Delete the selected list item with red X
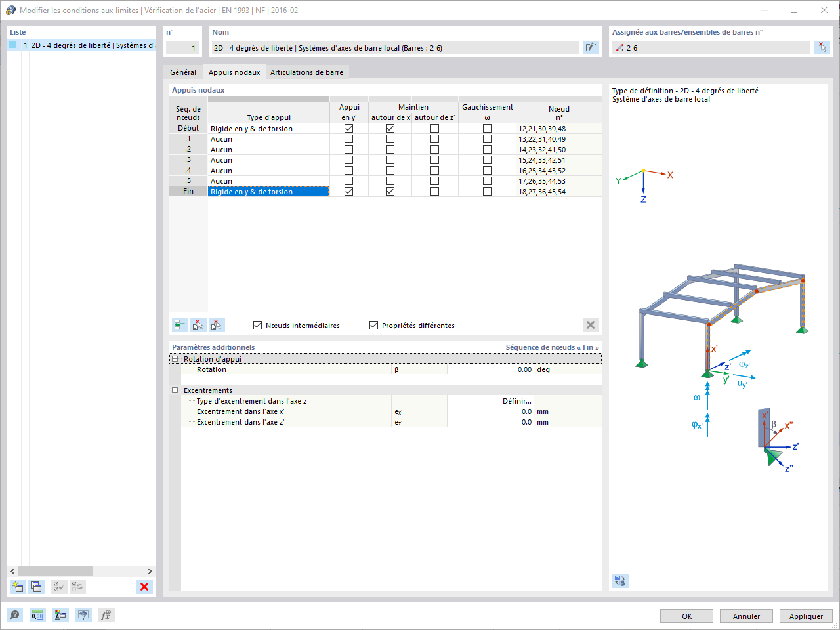 pyautogui.click(x=144, y=587)
